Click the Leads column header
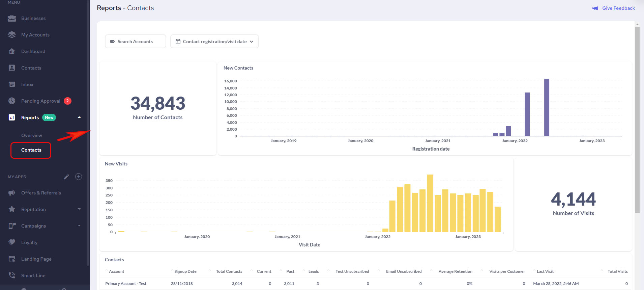This screenshot has width=644, height=290. pos(314,271)
